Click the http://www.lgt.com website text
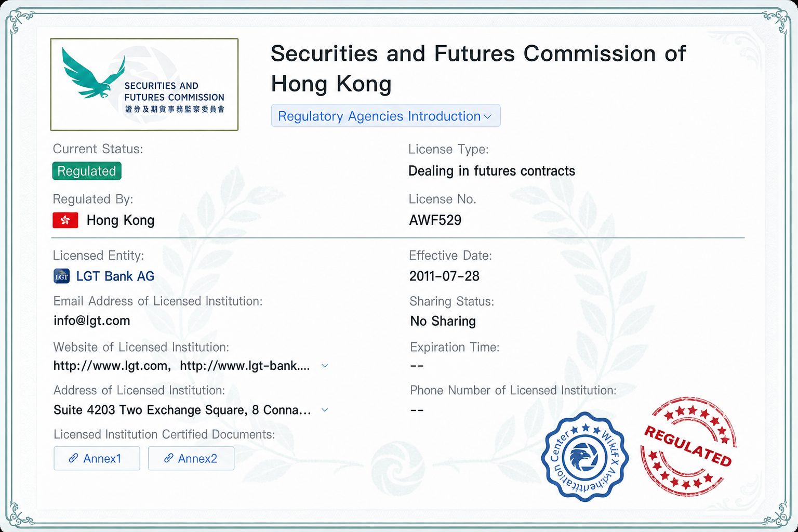798x532 pixels. click(110, 366)
